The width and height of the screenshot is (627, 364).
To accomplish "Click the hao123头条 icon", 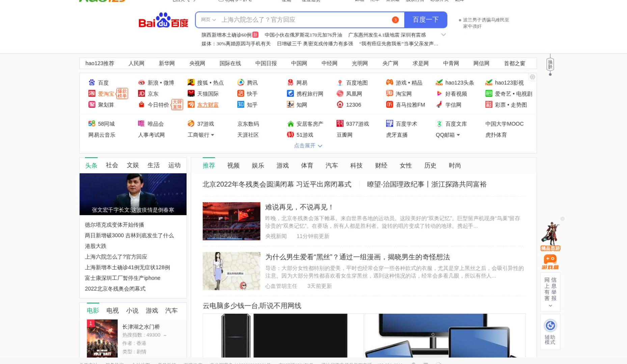I will tap(439, 83).
